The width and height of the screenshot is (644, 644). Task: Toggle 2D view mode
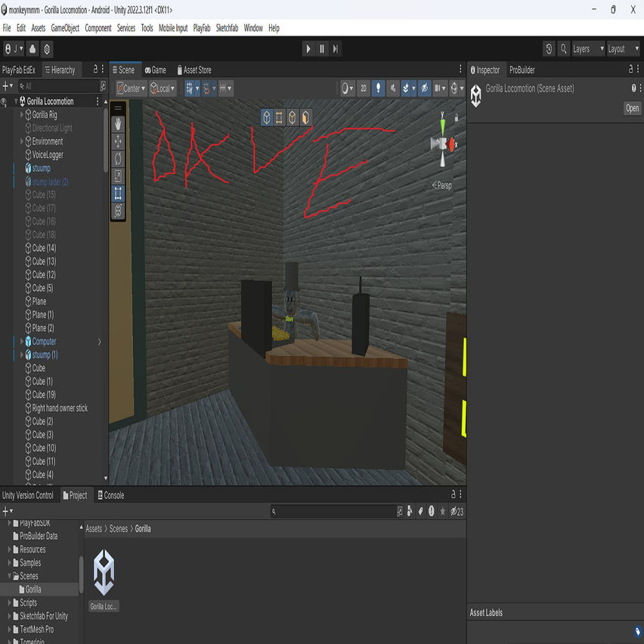click(364, 88)
